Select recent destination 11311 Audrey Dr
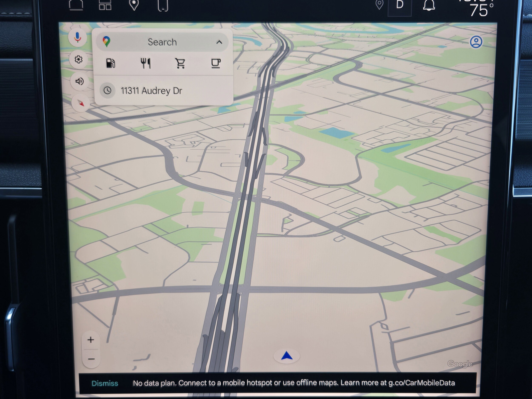Viewport: 532px width, 399px height. (151, 91)
